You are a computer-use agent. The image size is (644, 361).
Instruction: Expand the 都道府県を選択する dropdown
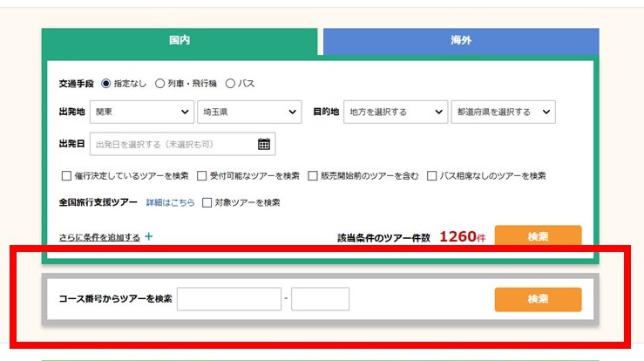point(504,112)
